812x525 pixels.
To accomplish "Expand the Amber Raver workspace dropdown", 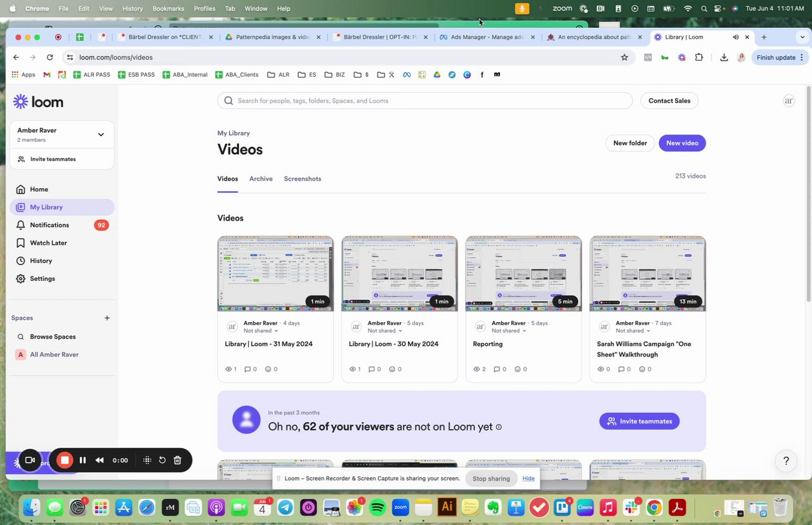I will click(x=101, y=134).
